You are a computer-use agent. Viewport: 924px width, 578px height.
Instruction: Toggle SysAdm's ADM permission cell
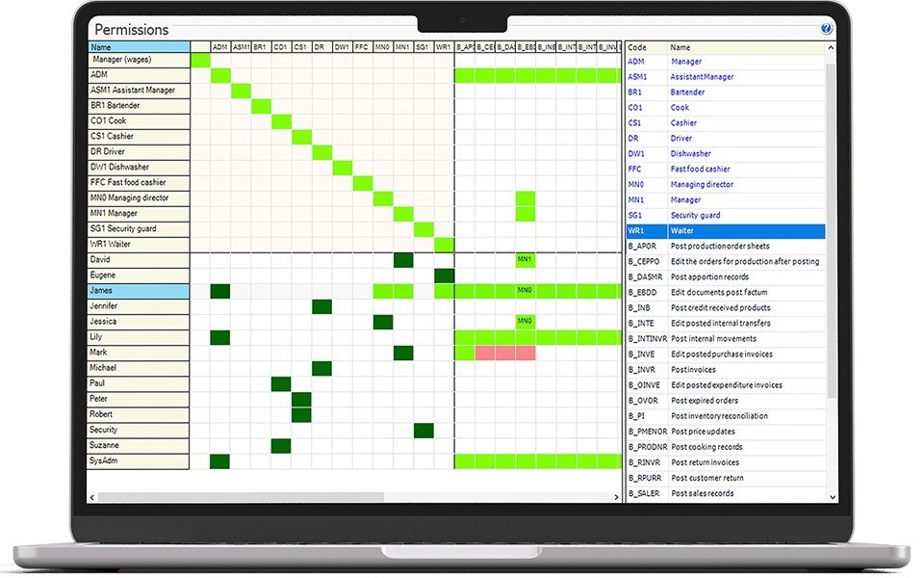click(219, 460)
